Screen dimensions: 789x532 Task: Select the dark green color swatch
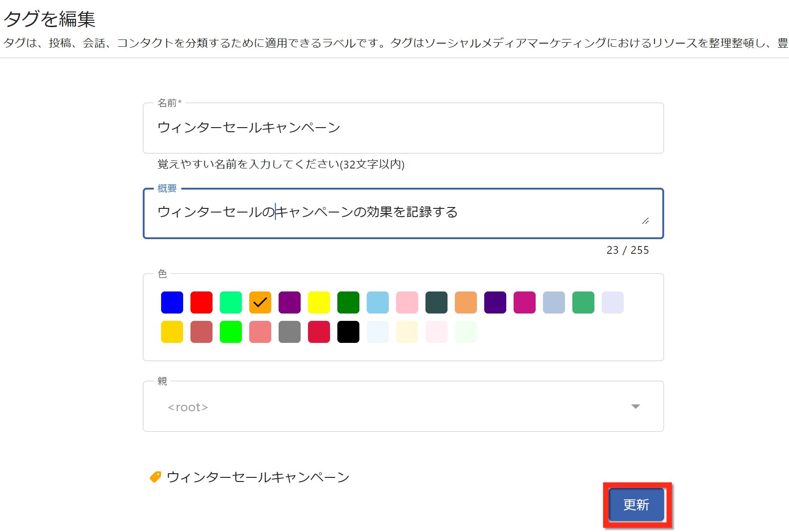(x=348, y=302)
